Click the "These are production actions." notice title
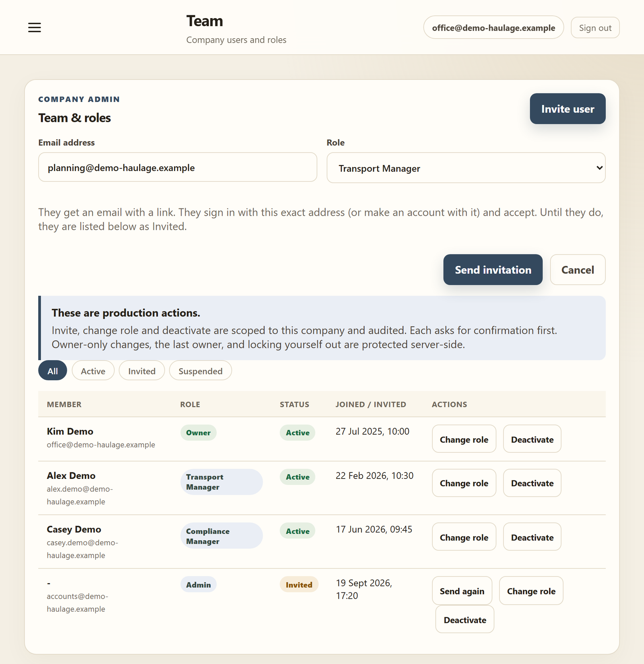644x664 pixels. point(126,313)
